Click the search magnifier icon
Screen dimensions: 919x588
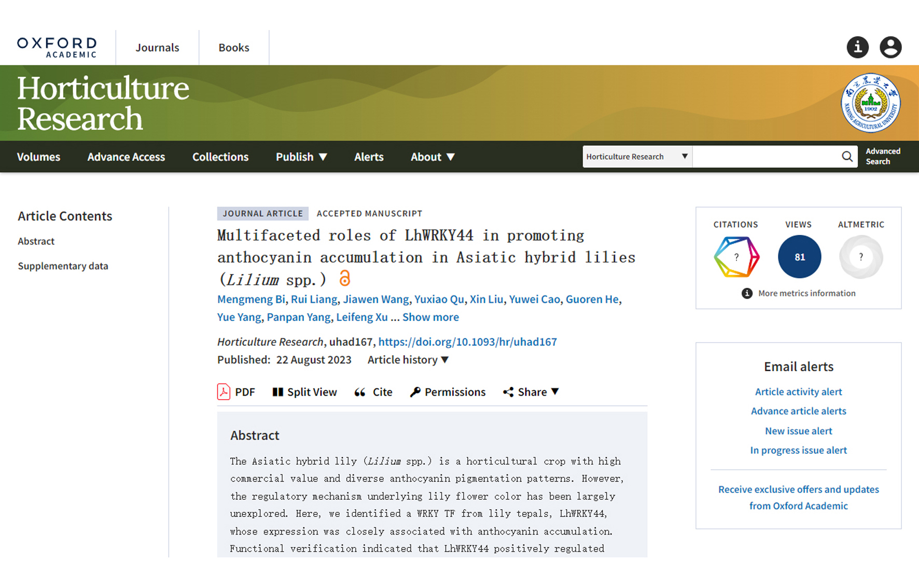point(847,156)
